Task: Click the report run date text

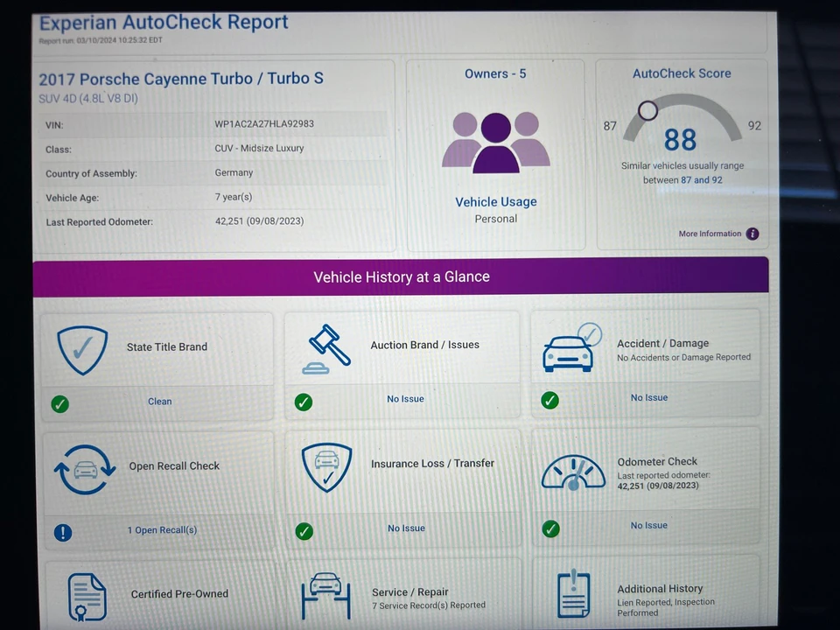Action: (100, 40)
